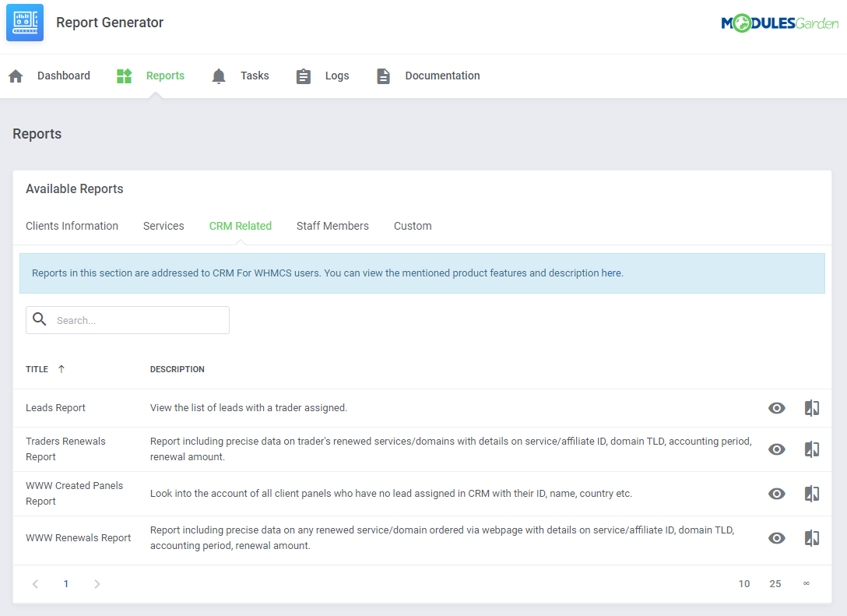Image resolution: width=847 pixels, height=616 pixels.
Task: Switch to the Staff Members tab
Action: [x=332, y=226]
